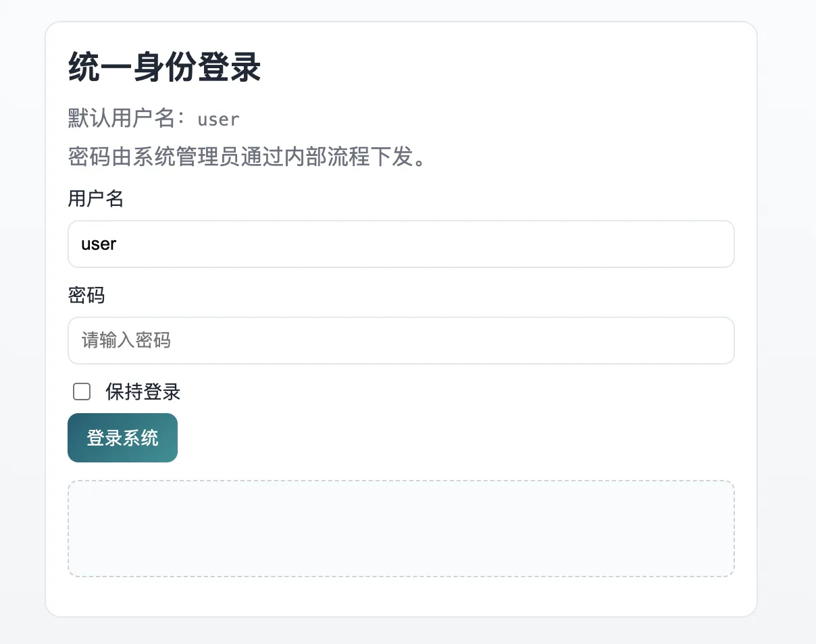Click the white card area below the dashed box
The width and height of the screenshot is (816, 644).
click(x=401, y=597)
